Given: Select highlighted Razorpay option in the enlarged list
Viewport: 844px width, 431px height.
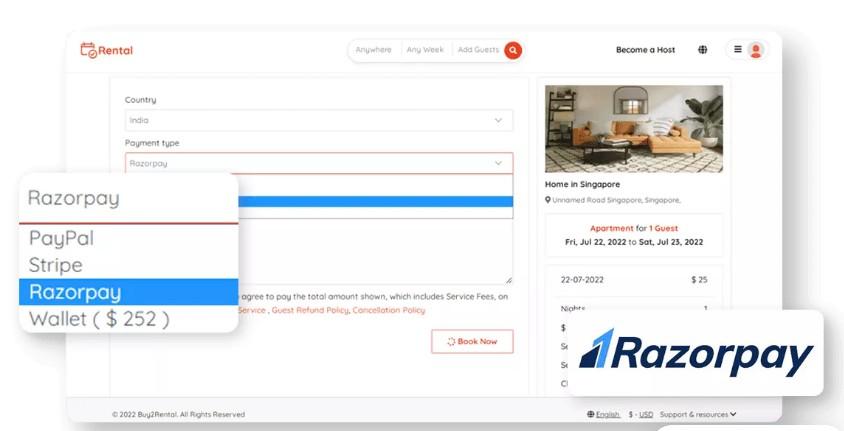Looking at the screenshot, I should (x=129, y=292).
